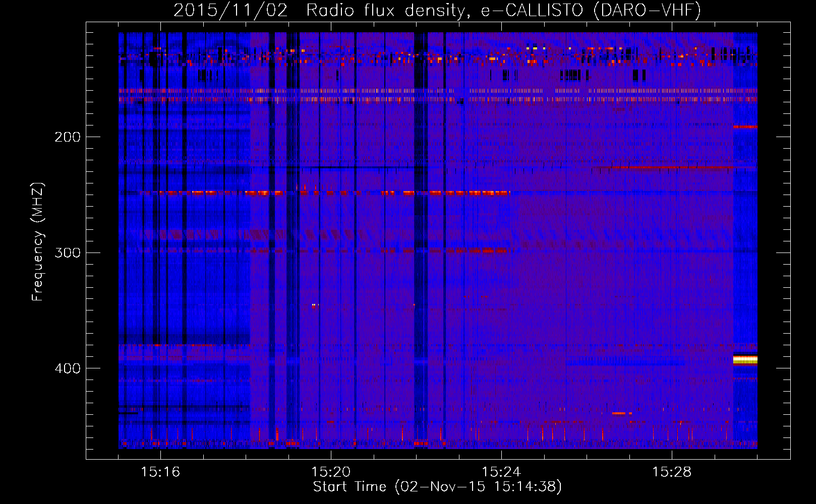Screen dimensions: 816x504
Task: Click the 400 frequency tick label
Action: click(68, 368)
